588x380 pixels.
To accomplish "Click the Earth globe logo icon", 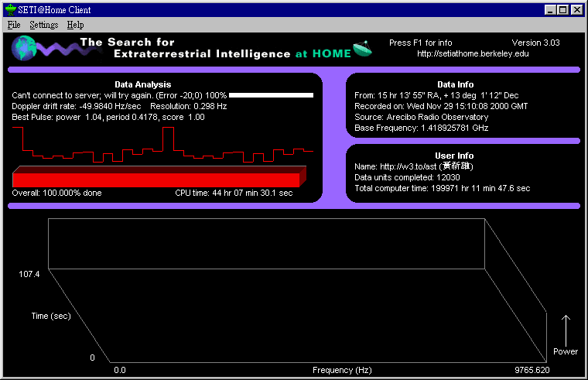I will (24, 48).
